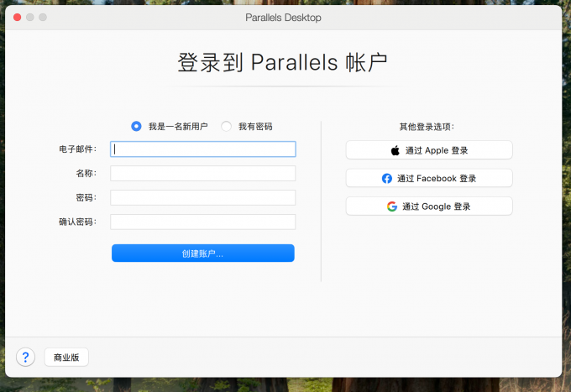Click the 登录到 Parallels 帐户 heading
The height and width of the screenshot is (392, 571).
click(x=283, y=62)
